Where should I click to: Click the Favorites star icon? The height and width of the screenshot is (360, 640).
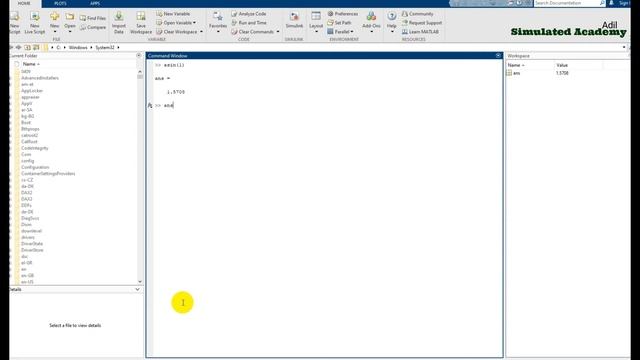(218, 17)
